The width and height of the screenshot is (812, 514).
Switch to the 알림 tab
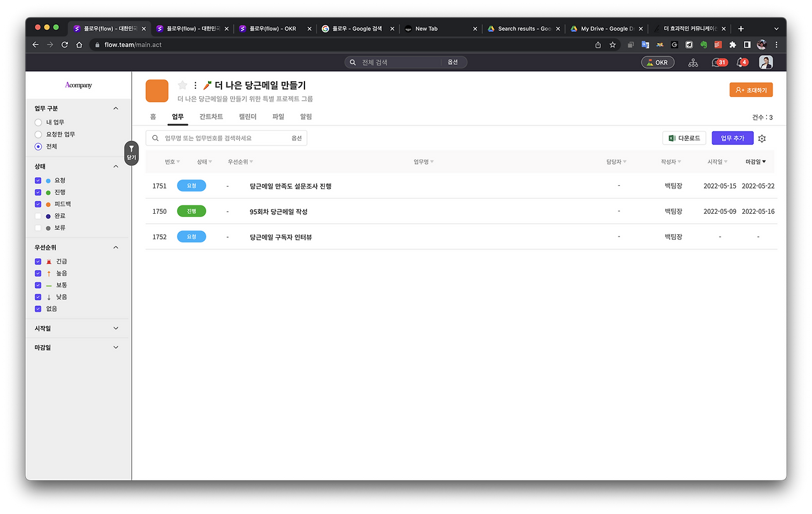(x=306, y=117)
